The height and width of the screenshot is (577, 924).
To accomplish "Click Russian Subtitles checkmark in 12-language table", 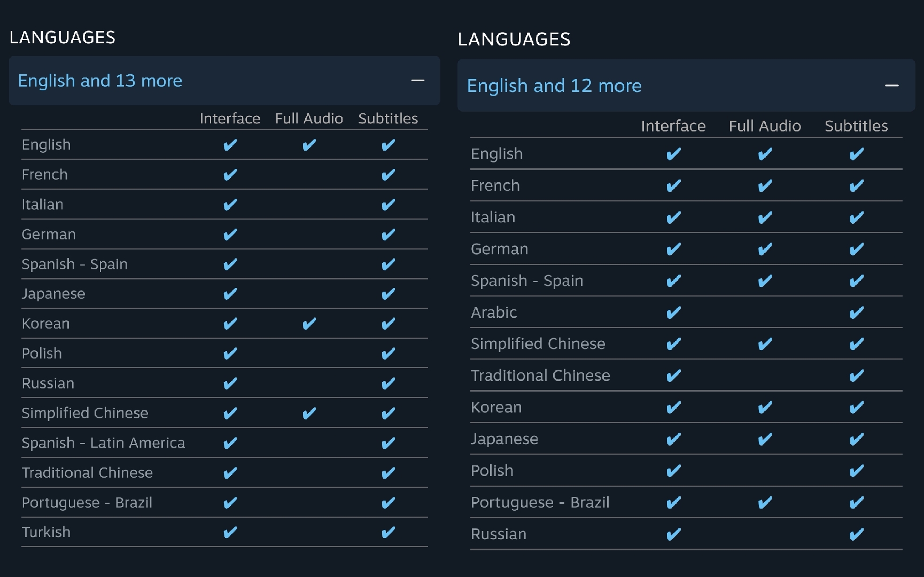I will [857, 534].
